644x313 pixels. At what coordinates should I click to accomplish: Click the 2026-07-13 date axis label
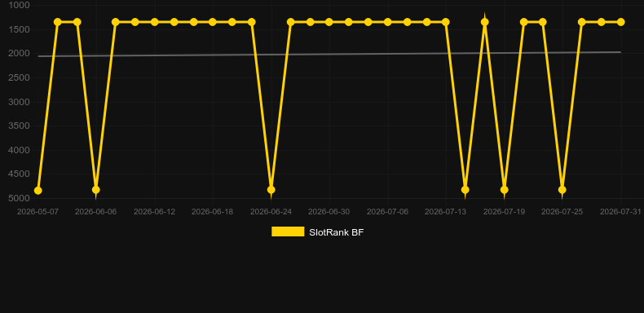446,212
